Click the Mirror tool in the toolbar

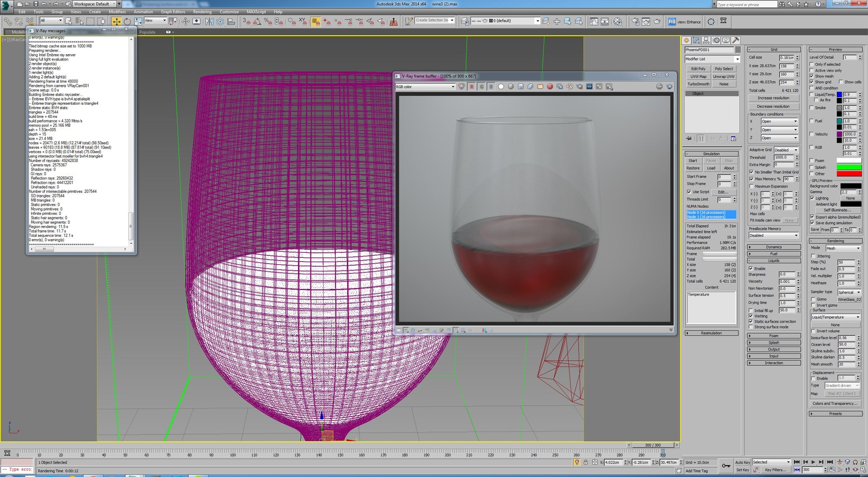point(209,22)
